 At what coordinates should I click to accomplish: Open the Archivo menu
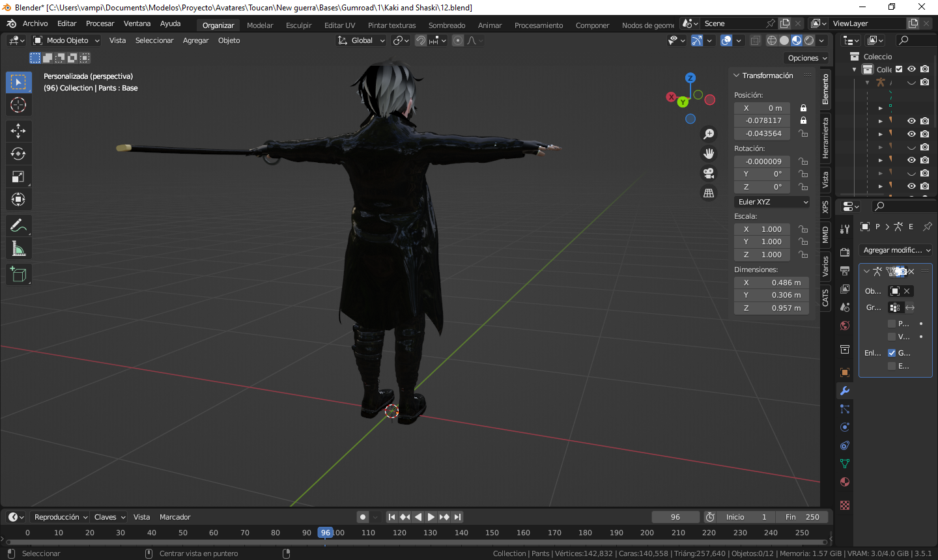pos(35,23)
